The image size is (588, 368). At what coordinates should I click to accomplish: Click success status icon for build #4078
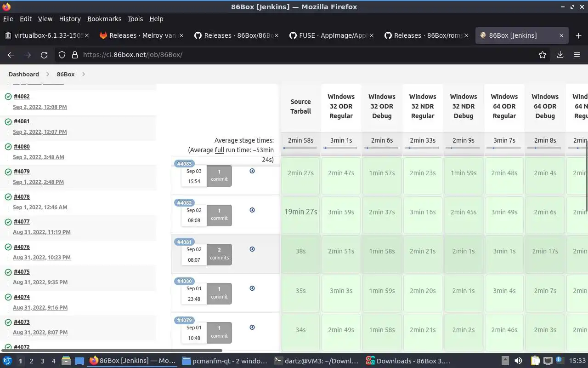coord(8,197)
